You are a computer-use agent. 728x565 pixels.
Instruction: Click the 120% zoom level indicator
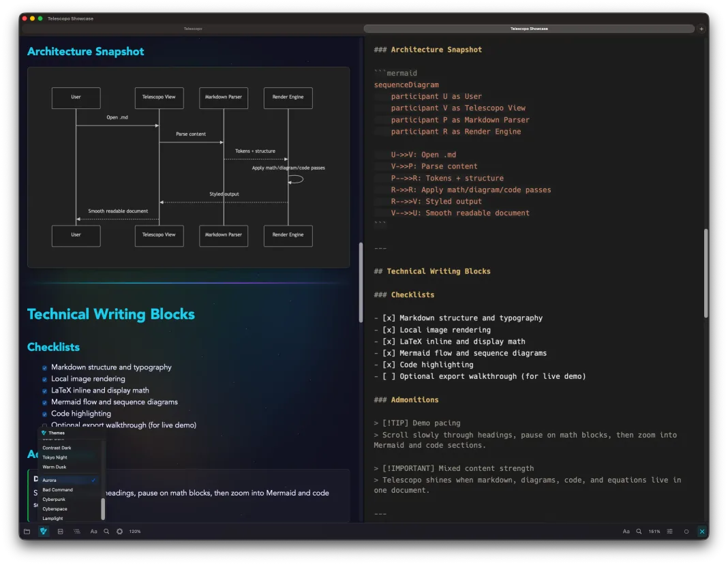pos(135,532)
